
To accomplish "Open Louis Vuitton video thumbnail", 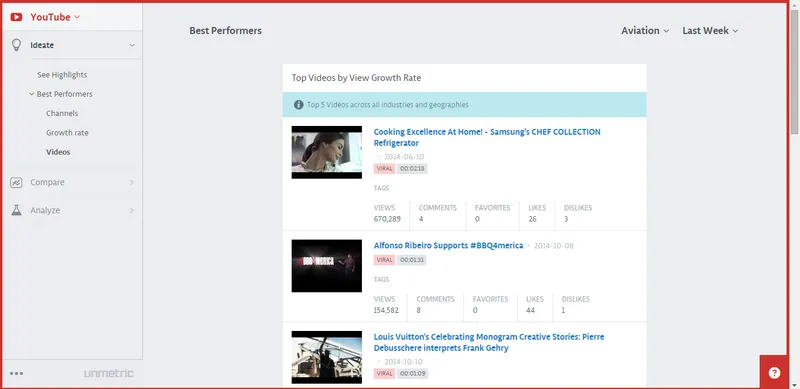I will click(x=327, y=357).
